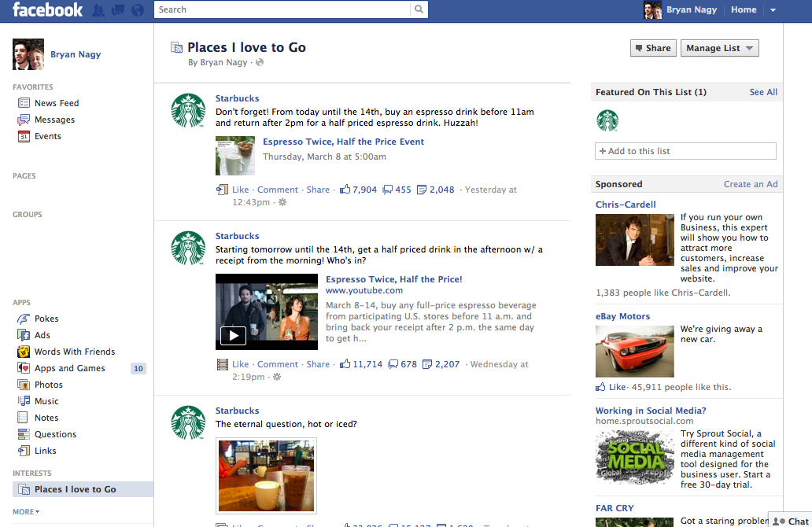This screenshot has width=812, height=527.
Task: Click the Starbucks logo under Featured list
Action: tap(607, 120)
